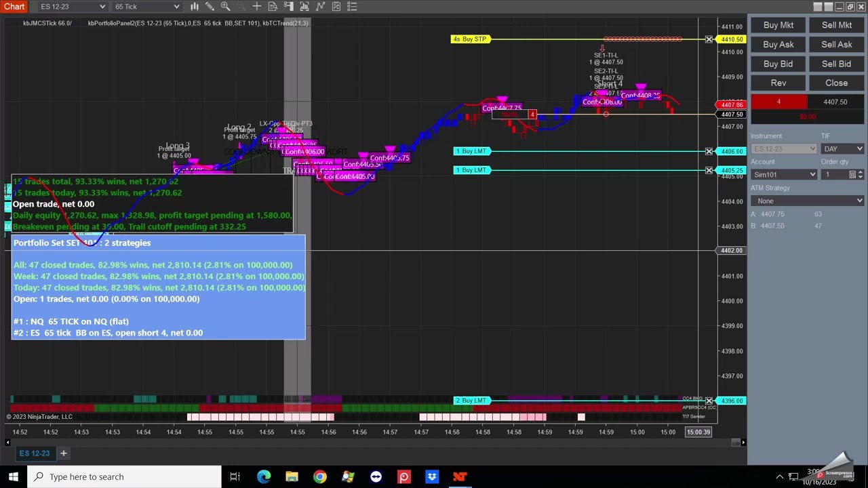Image resolution: width=868 pixels, height=488 pixels.
Task: Click the 'Portfolio Set SET 101: 2 strategies' header
Action: (82, 243)
